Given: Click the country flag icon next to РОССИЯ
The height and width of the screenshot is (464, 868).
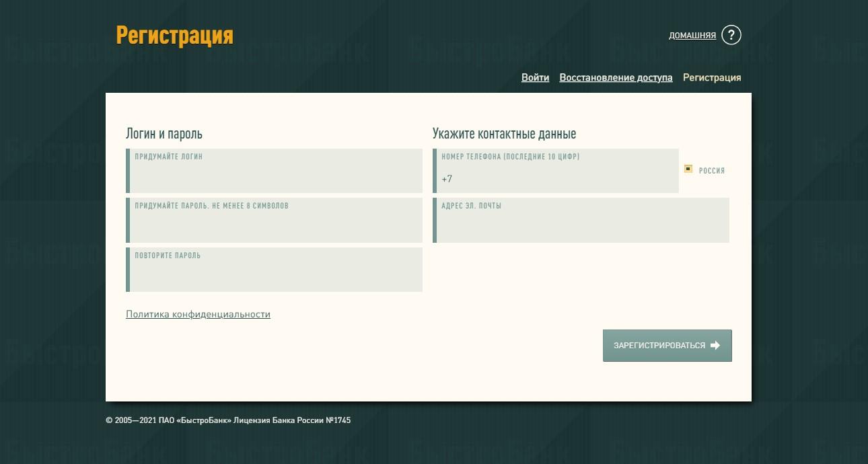Looking at the screenshot, I should click(688, 169).
